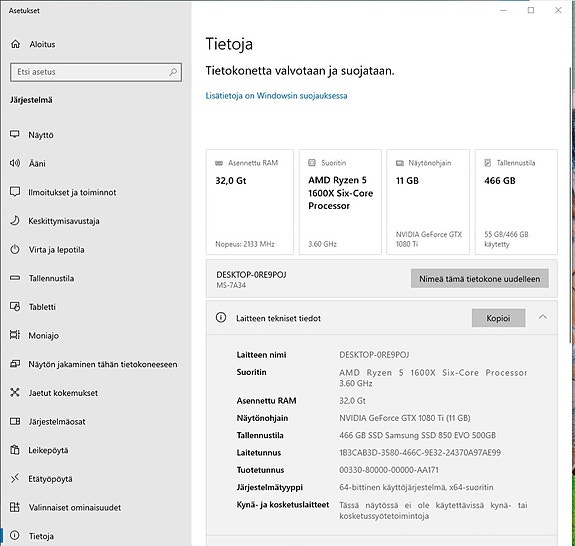
Task: Click the Jaetut kokemukset icon
Action: [x=15, y=392]
